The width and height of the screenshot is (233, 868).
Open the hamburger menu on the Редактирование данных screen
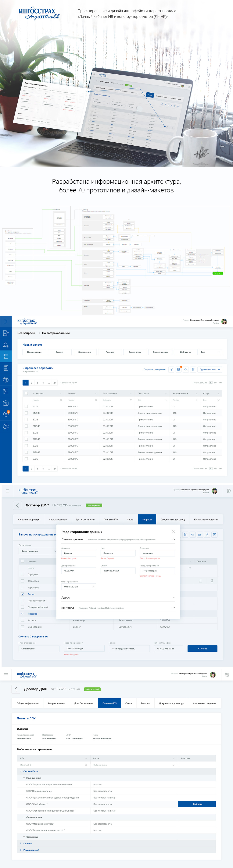coord(7,491)
